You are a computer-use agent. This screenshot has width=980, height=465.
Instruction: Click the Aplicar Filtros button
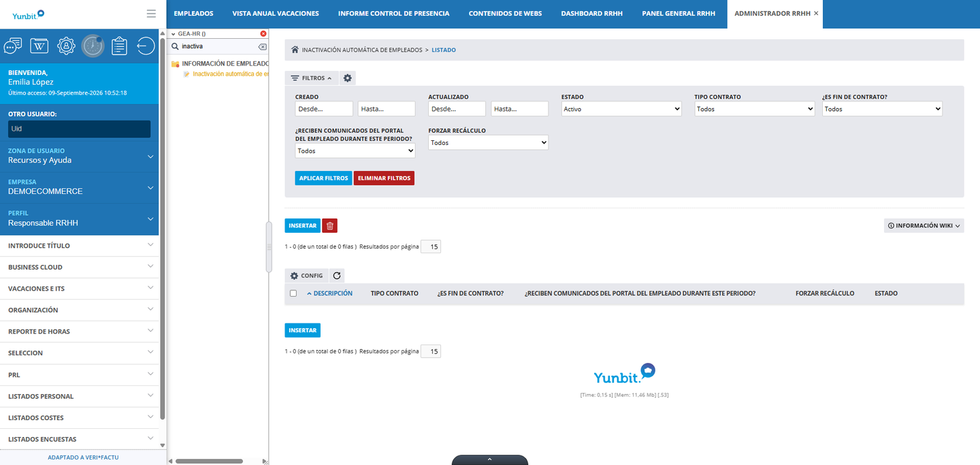coord(323,178)
